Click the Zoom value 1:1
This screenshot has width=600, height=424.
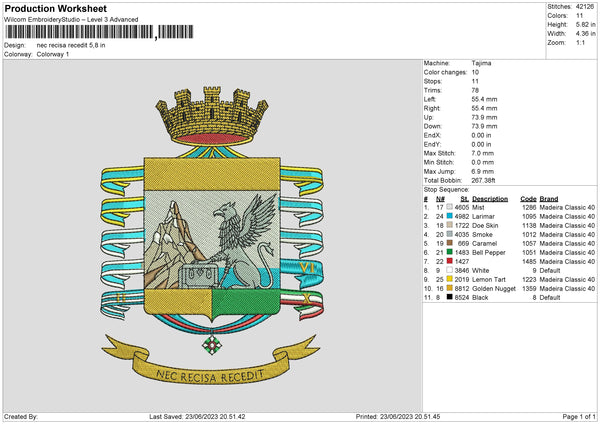click(580, 42)
